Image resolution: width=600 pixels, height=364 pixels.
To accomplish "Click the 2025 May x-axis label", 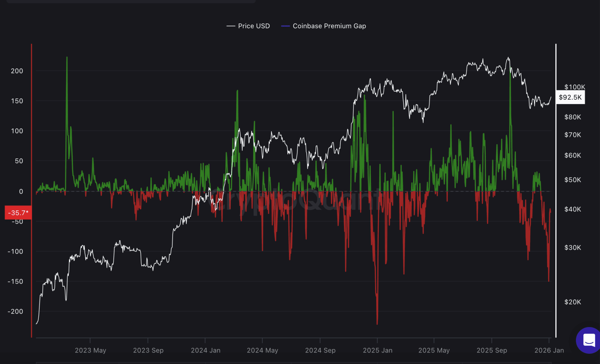I will [x=434, y=350].
